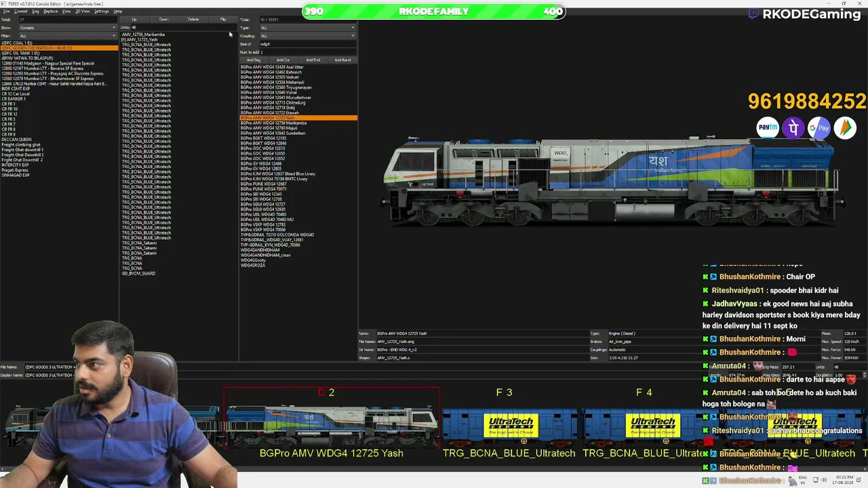Click the BHIM UPI icon
This screenshot has height=488, width=868.
tap(845, 127)
